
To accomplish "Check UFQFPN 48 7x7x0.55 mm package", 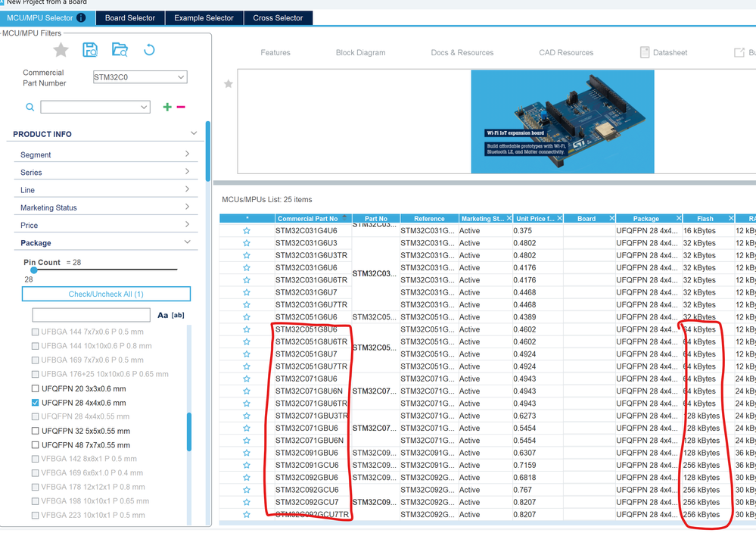I will click(x=36, y=445).
